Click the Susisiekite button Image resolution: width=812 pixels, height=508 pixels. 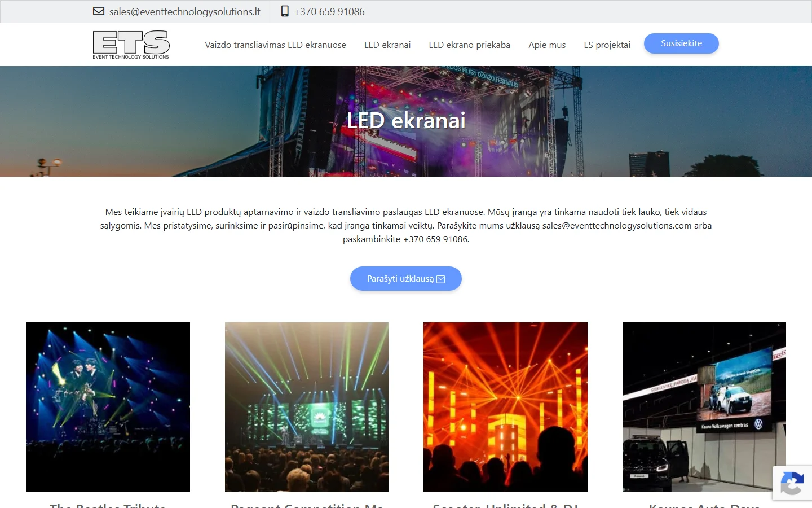(681, 43)
